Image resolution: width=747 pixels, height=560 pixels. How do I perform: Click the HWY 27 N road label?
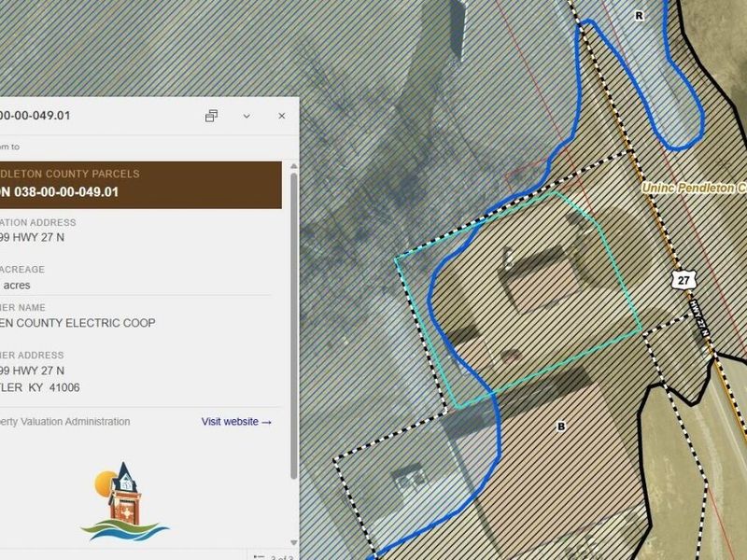tap(699, 318)
